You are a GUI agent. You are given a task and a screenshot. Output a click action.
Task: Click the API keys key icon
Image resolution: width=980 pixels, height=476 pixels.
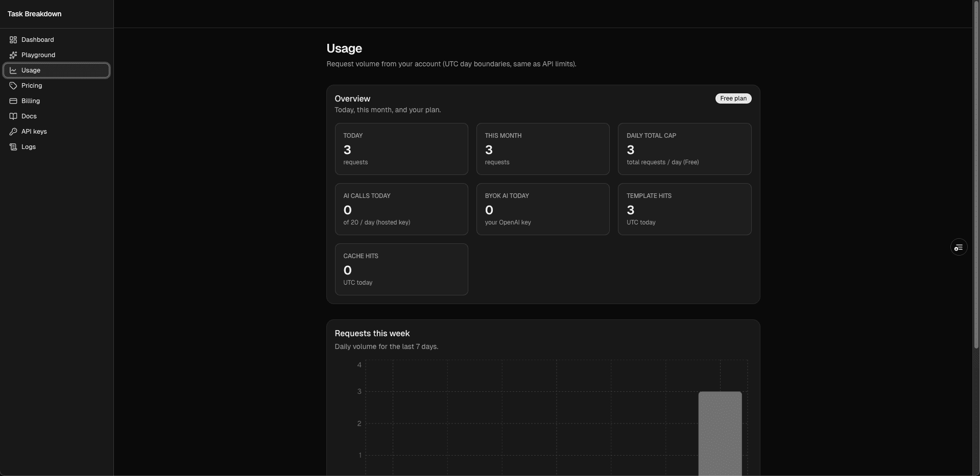coord(13,131)
